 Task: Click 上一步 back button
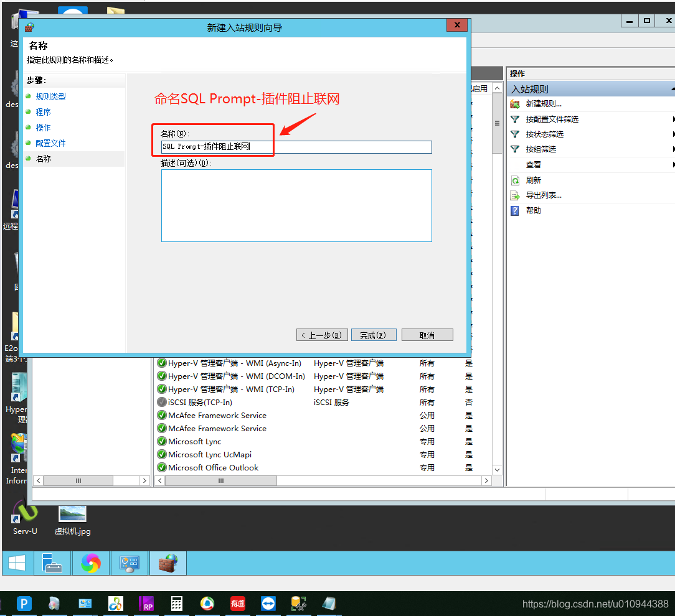point(322,335)
